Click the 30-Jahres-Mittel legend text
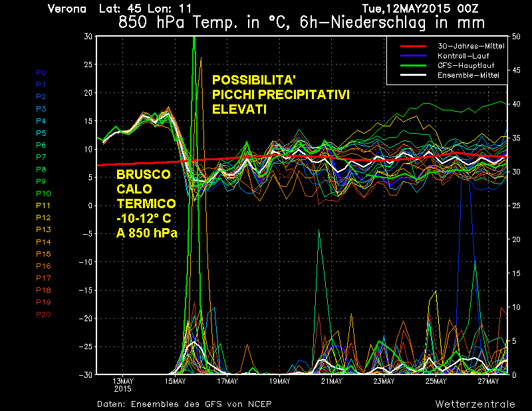The height and width of the screenshot is (411, 532). pyautogui.click(x=471, y=46)
